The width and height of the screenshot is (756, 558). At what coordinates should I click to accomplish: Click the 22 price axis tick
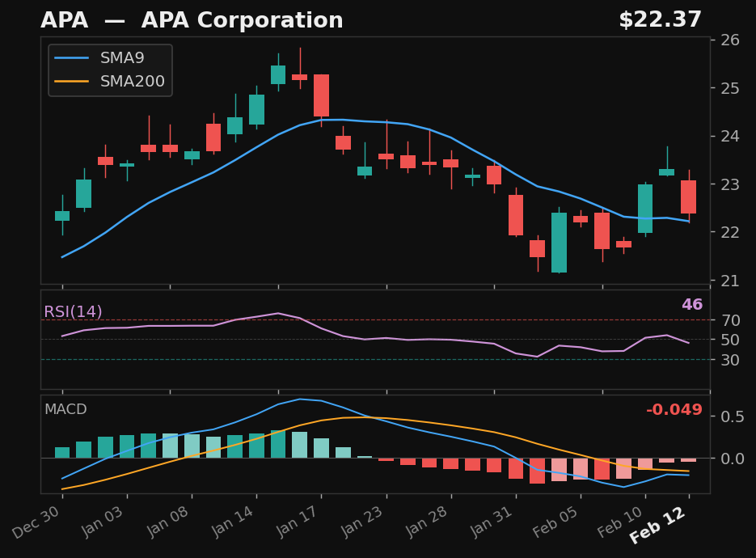(x=730, y=232)
